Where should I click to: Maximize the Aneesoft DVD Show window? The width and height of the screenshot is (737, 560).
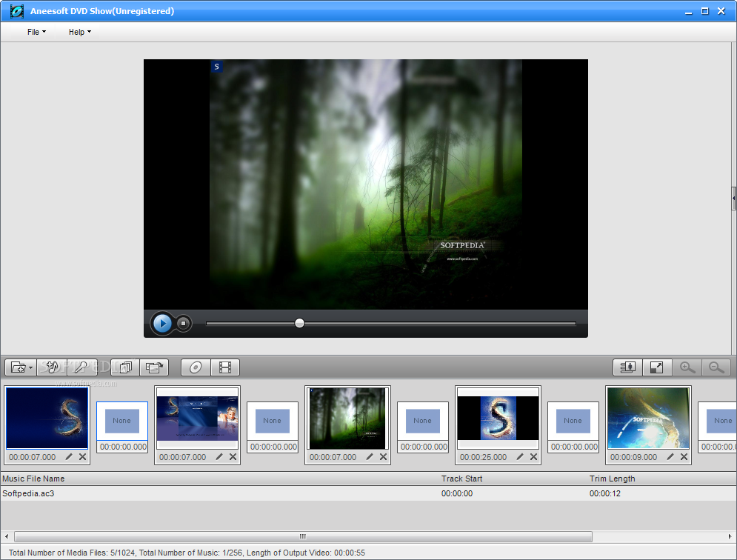[x=704, y=11]
